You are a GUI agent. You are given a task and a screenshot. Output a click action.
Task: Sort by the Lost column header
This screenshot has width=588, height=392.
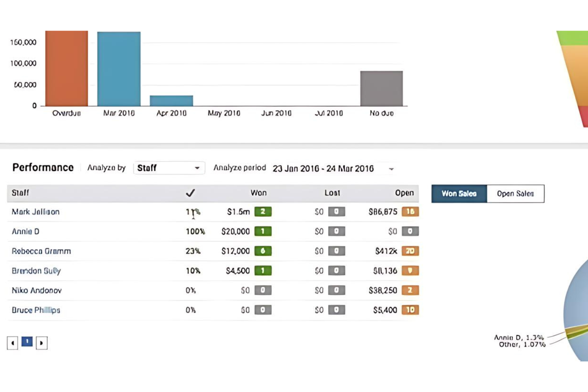click(x=332, y=193)
